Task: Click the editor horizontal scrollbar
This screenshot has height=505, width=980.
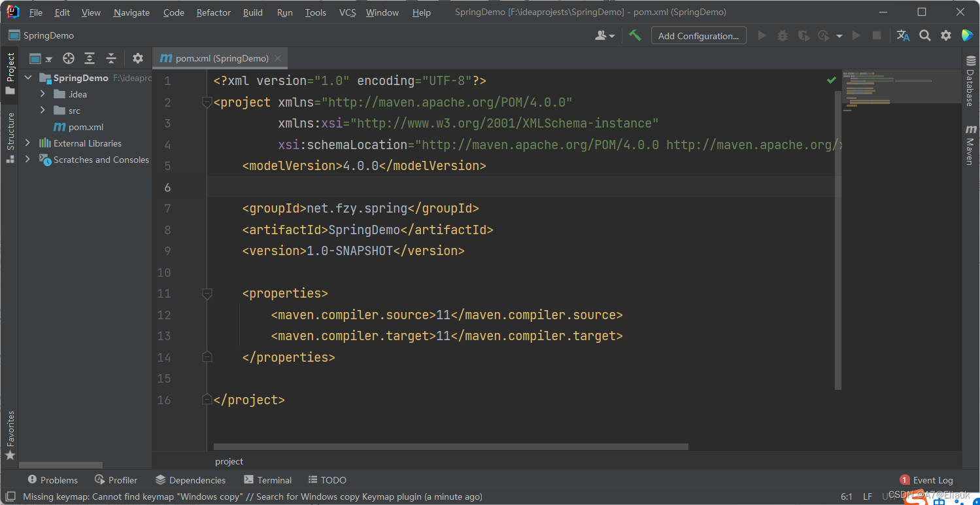Action: pyautogui.click(x=451, y=447)
